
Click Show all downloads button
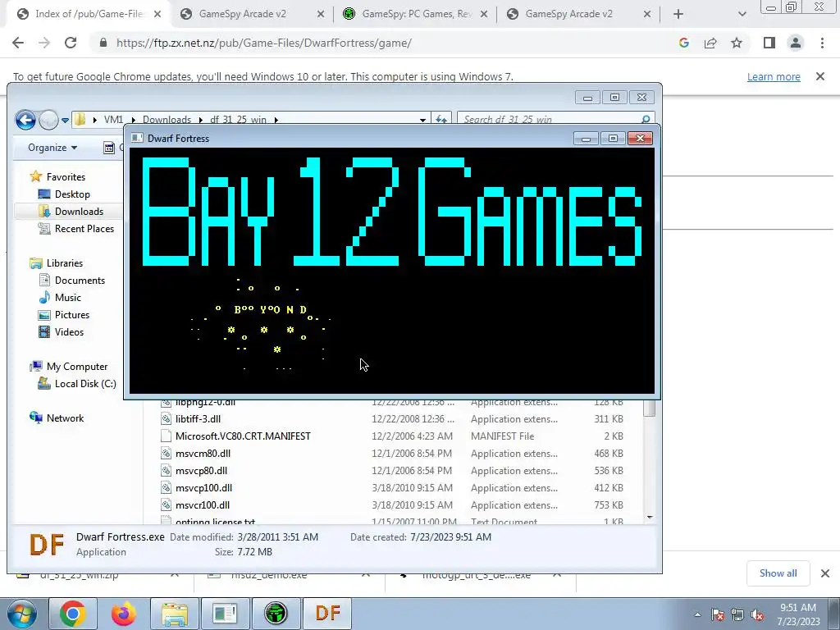(778, 573)
